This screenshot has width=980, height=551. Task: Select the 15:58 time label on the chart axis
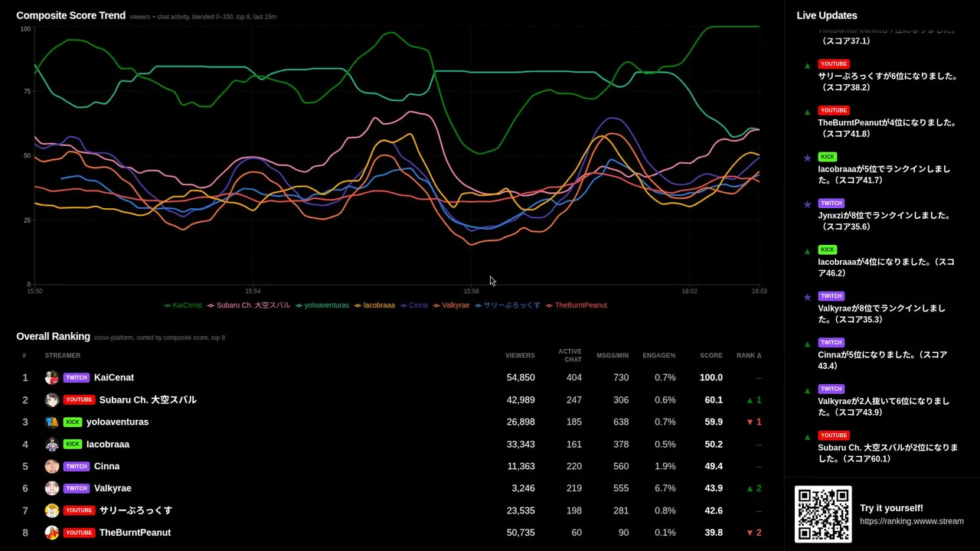(x=471, y=292)
